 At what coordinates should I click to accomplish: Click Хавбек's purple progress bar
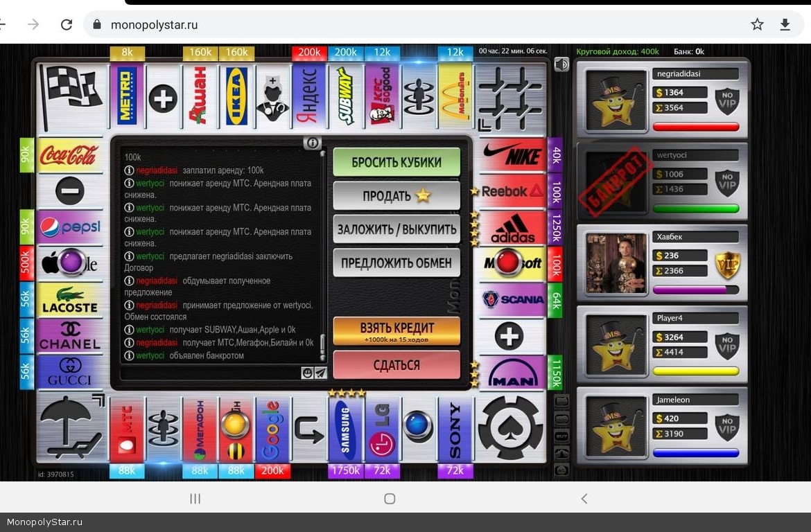pos(696,290)
